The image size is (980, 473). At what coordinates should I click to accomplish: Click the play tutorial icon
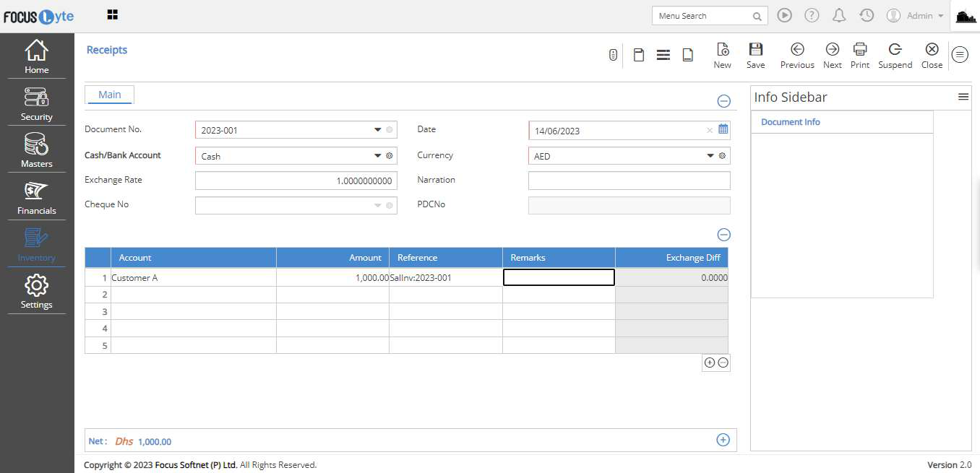[784, 15]
